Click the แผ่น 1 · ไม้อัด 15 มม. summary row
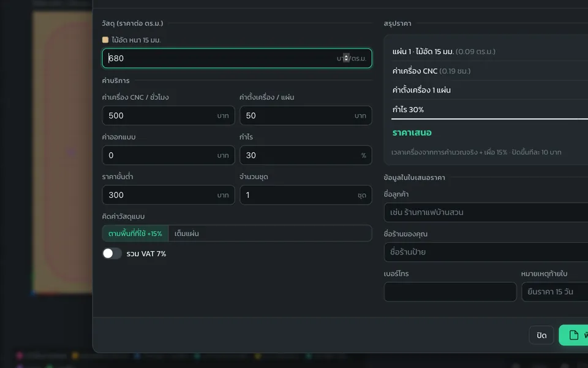The width and height of the screenshot is (588, 368). [x=490, y=52]
